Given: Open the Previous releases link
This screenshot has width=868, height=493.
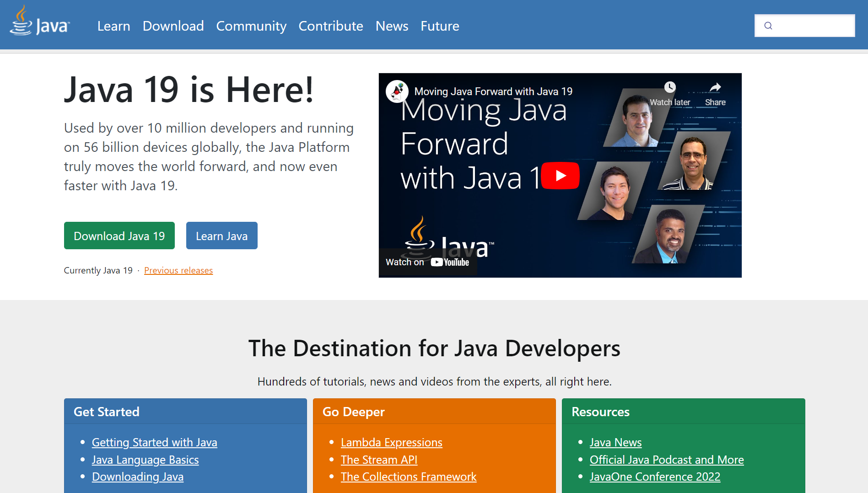Looking at the screenshot, I should (x=178, y=270).
